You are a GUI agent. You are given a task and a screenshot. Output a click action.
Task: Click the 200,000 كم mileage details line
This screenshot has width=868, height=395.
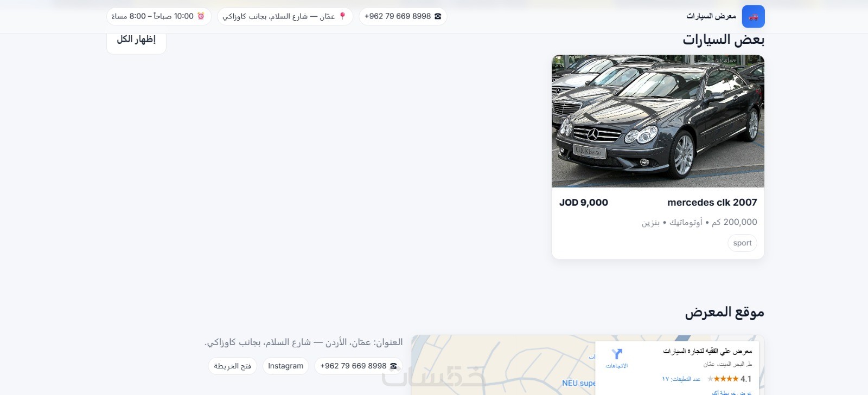tap(699, 222)
